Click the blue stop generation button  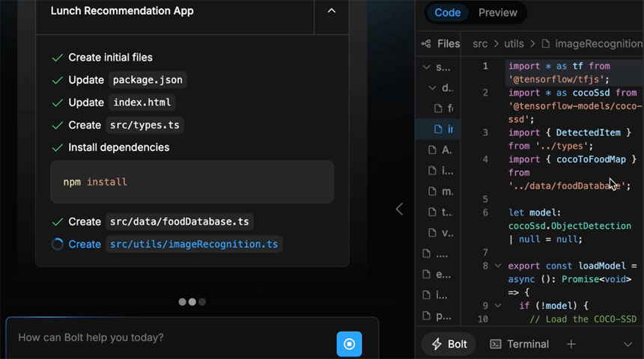tap(349, 344)
